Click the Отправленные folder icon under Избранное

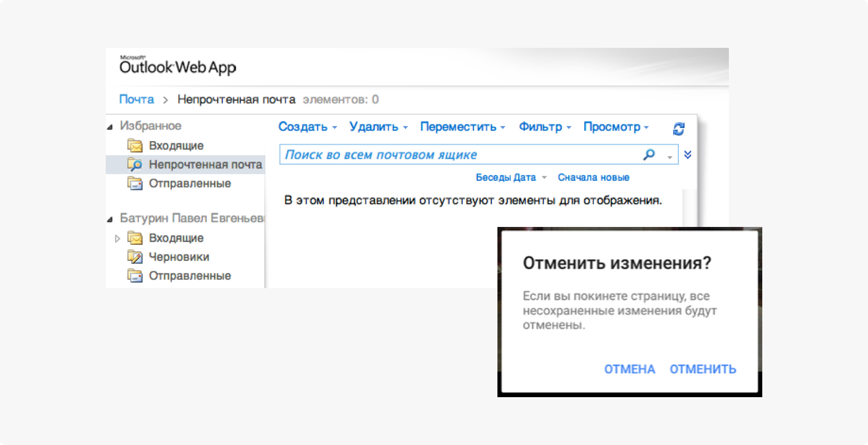(x=135, y=183)
